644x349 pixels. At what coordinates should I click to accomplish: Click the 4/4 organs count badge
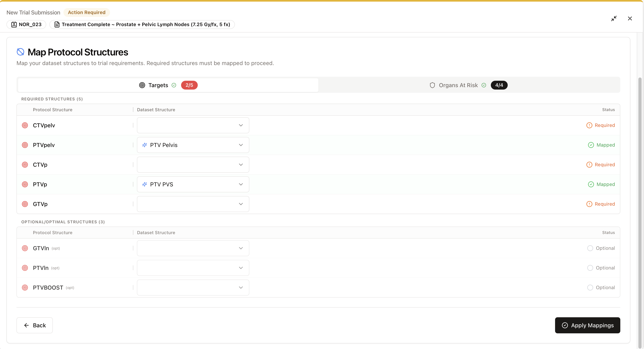click(x=499, y=85)
